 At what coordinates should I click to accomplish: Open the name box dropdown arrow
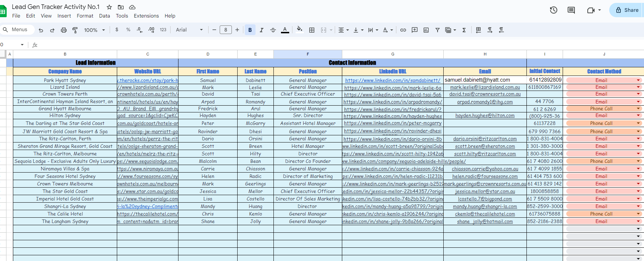[x=22, y=45]
